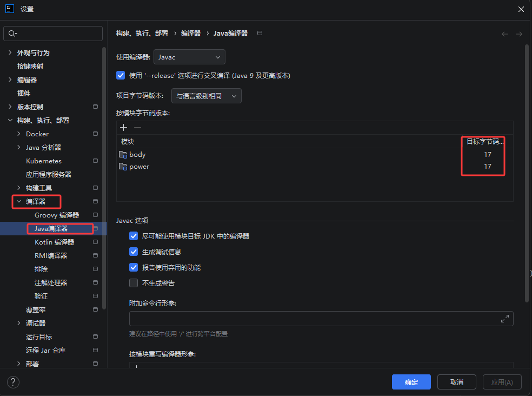Click the 目标字节码 column header
This screenshot has width=532, height=396.
485,142
